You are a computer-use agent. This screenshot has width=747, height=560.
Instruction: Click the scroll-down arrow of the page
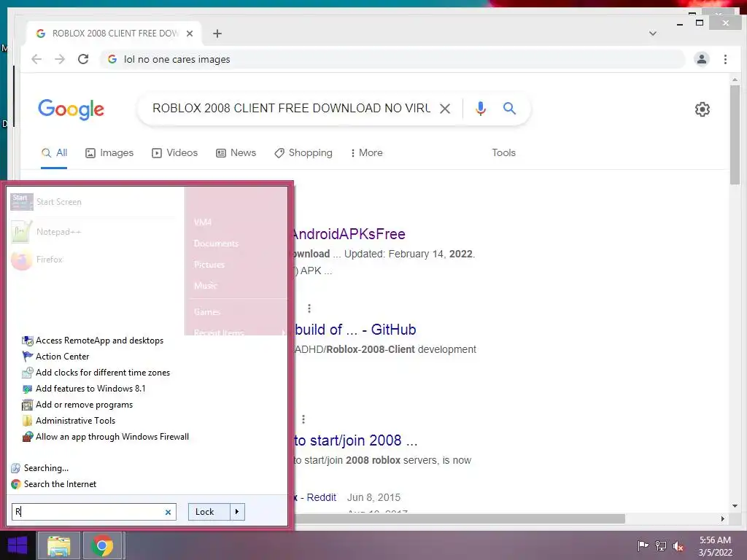click(735, 506)
